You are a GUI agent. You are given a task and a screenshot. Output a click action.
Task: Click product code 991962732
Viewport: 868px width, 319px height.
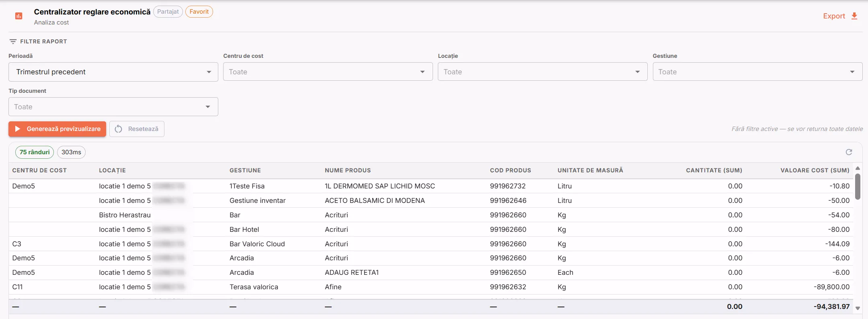point(508,186)
